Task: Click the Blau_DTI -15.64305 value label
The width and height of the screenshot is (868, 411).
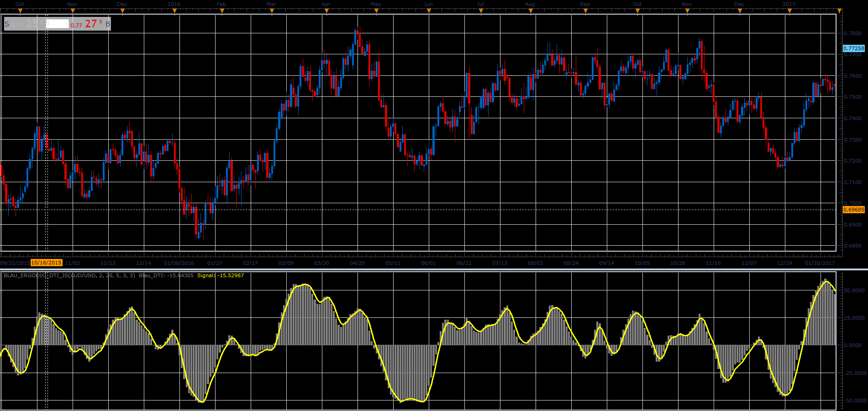Action: tap(166, 275)
